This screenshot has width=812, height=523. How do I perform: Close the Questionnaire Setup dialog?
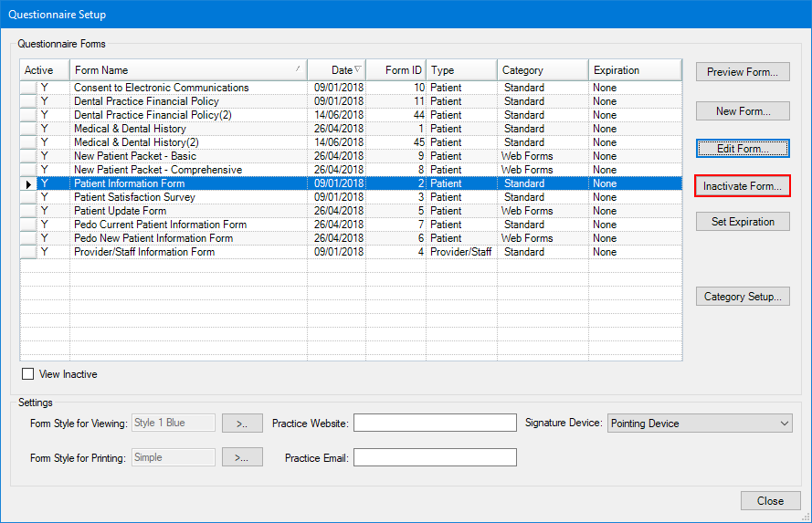click(x=770, y=501)
